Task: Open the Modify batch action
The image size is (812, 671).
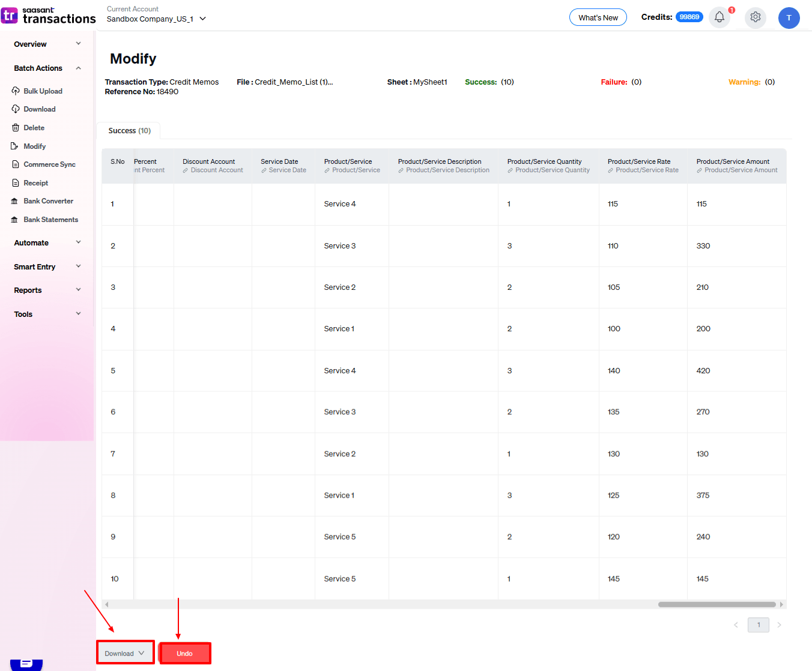Action: coord(34,146)
